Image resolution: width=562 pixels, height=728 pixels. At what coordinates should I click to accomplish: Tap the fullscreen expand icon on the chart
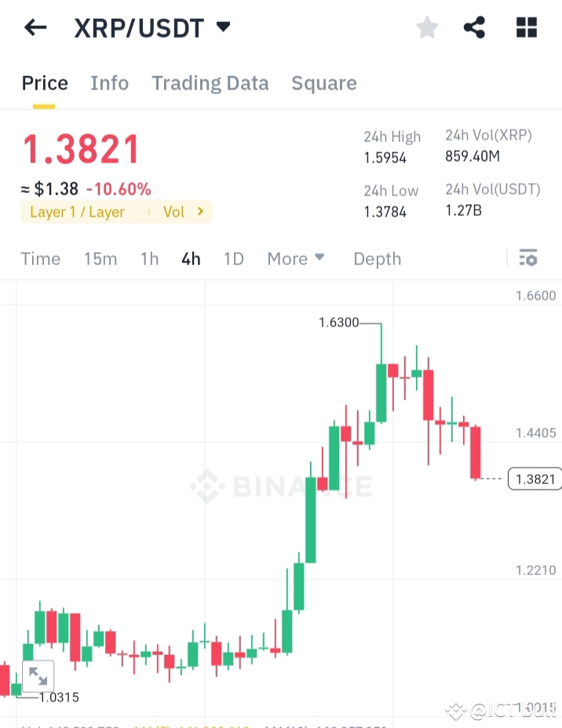[x=38, y=675]
